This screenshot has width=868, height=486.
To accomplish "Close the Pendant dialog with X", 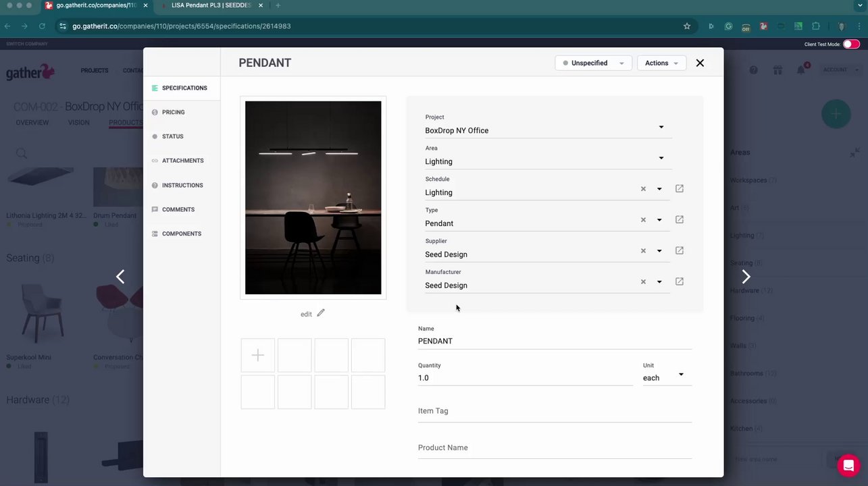I will [700, 63].
